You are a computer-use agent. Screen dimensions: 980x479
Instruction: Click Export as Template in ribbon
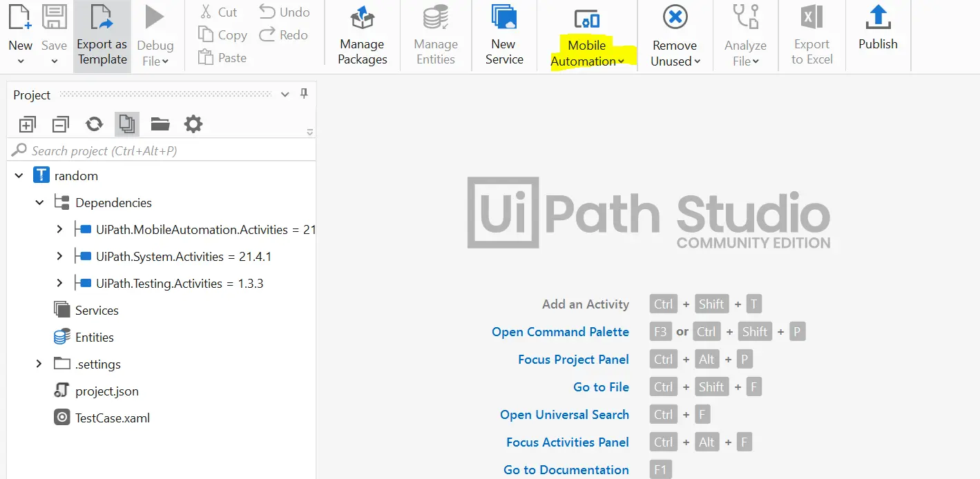coord(102,36)
